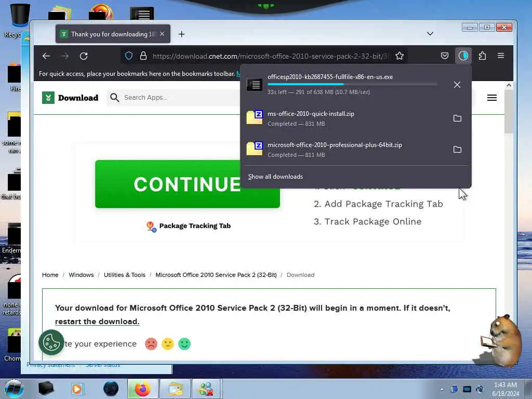
Task: Reload the current page
Action: click(84, 56)
